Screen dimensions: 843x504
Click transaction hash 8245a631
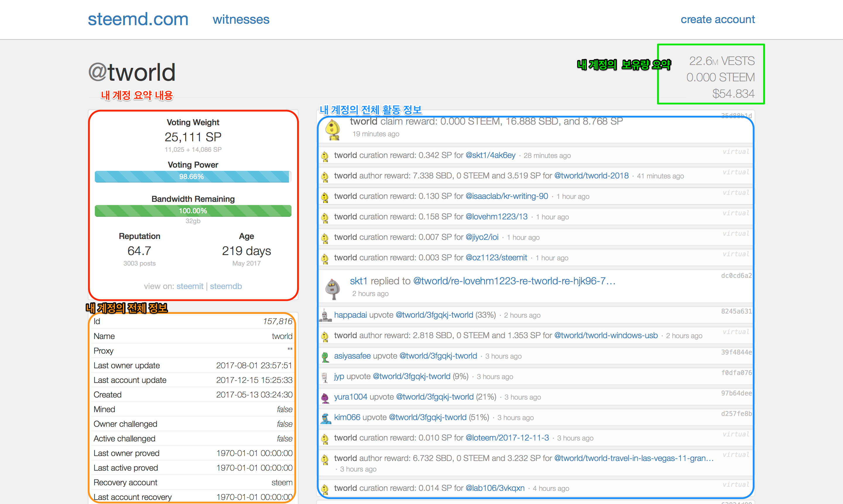(736, 311)
